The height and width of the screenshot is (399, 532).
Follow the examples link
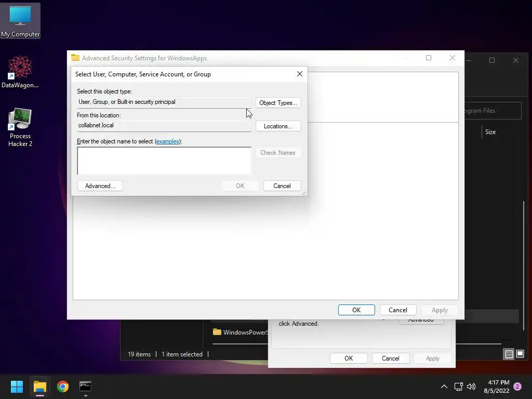click(x=168, y=141)
